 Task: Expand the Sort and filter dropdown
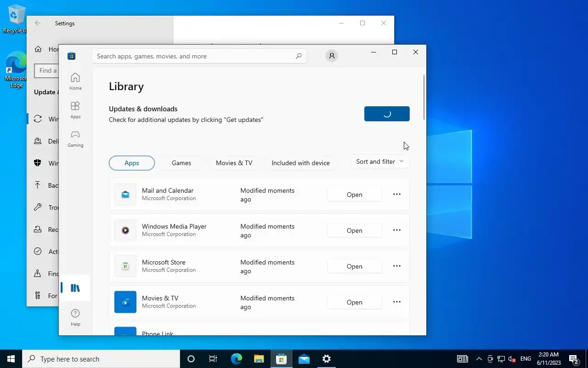pos(380,161)
